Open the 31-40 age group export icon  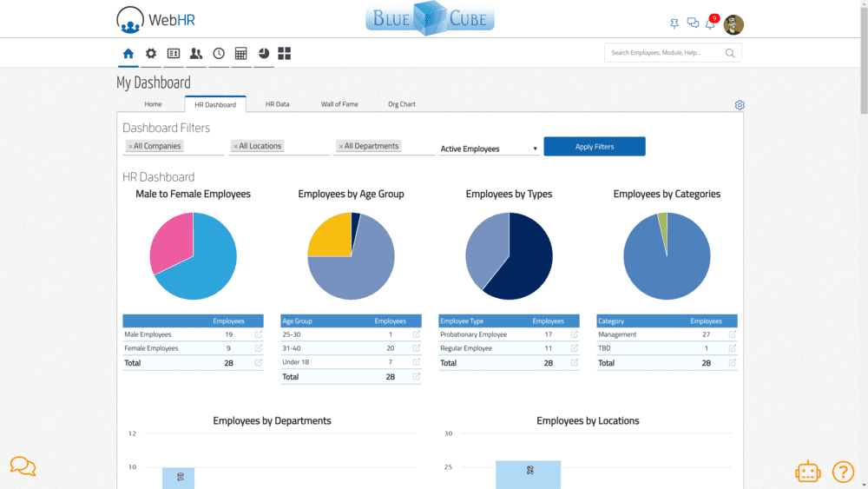click(x=417, y=348)
